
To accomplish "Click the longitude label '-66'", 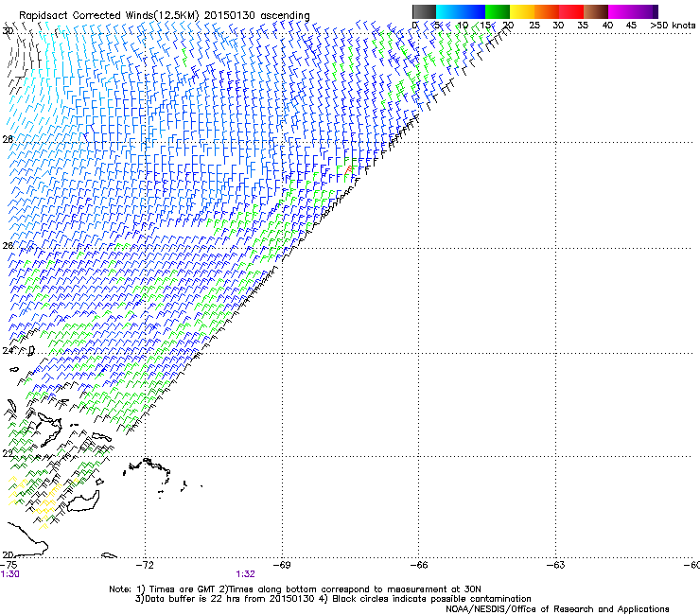I will [419, 565].
